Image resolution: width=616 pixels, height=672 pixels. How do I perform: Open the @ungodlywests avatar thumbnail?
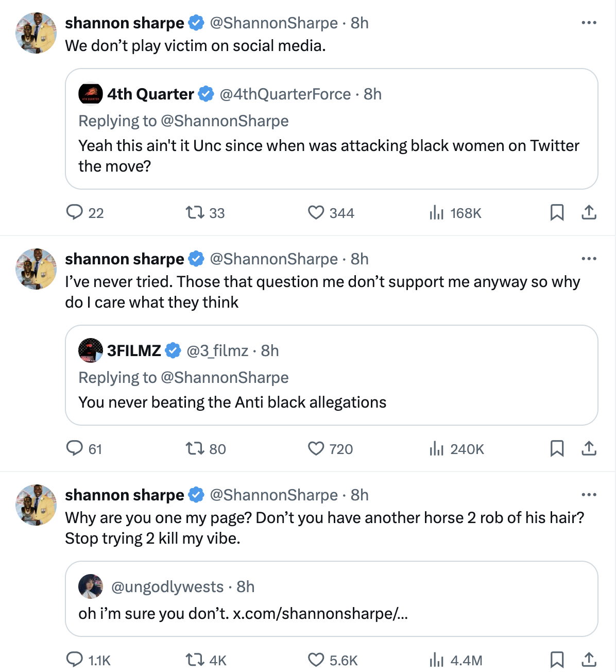91,586
